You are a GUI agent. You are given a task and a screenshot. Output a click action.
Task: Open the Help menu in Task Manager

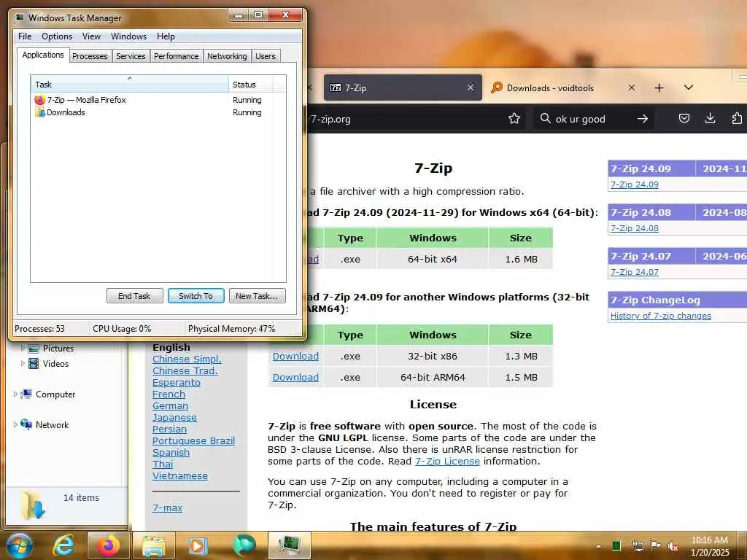pos(166,36)
